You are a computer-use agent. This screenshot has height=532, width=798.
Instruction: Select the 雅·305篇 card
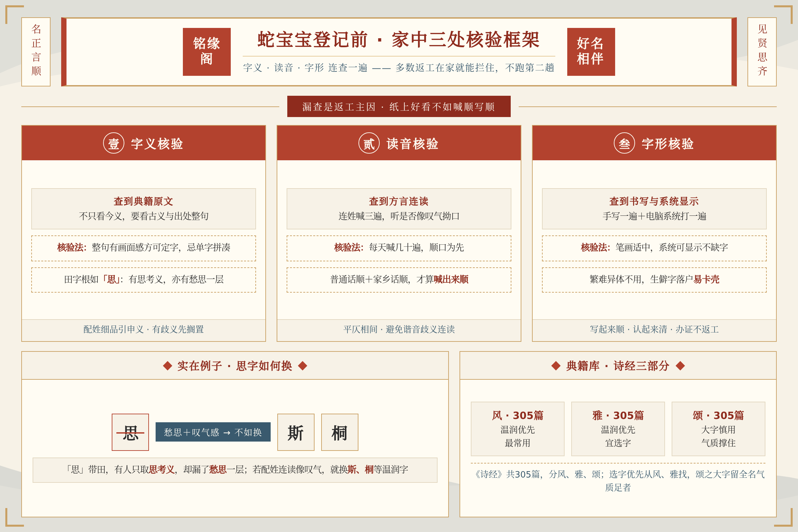click(x=618, y=429)
